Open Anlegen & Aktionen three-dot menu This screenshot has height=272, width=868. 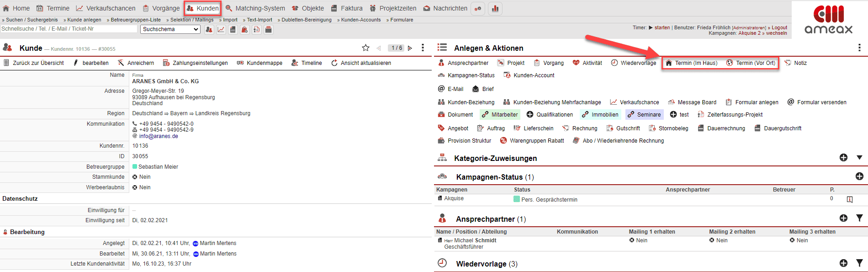click(859, 48)
